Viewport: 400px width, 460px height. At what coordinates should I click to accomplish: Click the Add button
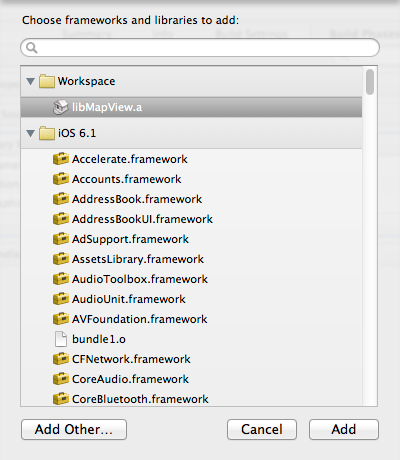344,429
